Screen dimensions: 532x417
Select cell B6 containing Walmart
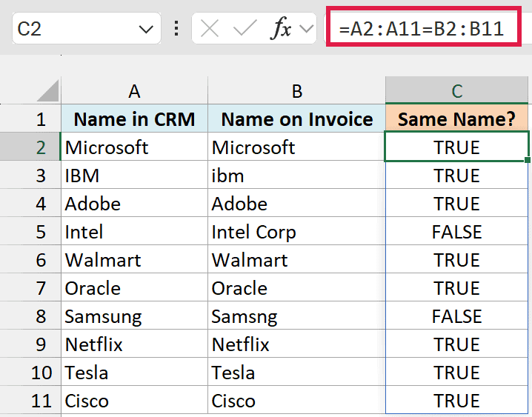click(297, 260)
